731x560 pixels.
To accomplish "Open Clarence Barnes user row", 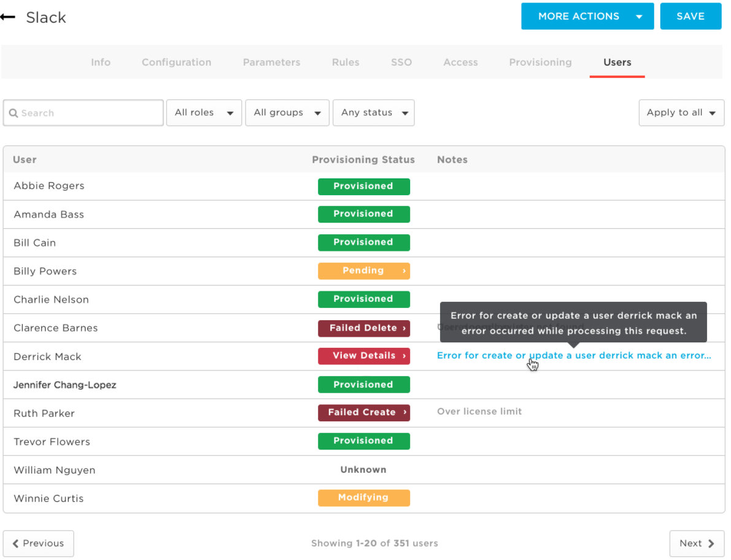I will tap(363, 328).
